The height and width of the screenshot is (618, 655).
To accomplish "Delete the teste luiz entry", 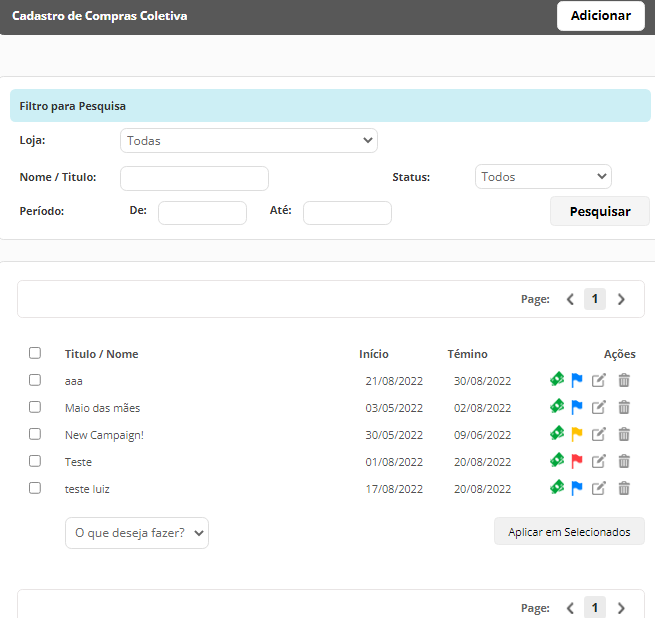I will [624, 488].
